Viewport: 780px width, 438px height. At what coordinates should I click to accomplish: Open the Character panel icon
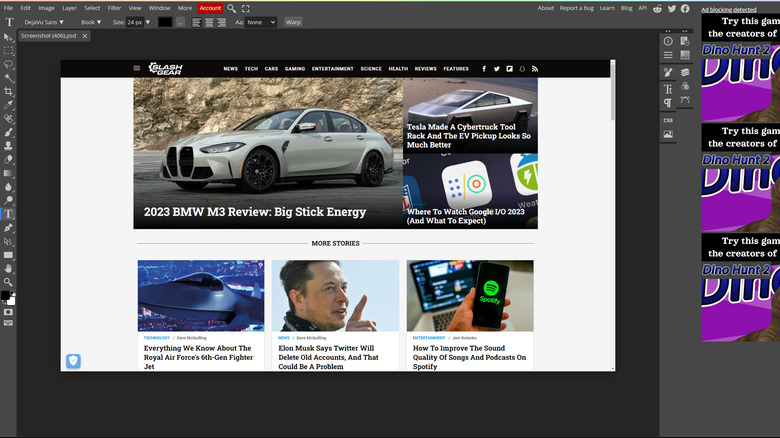668,88
